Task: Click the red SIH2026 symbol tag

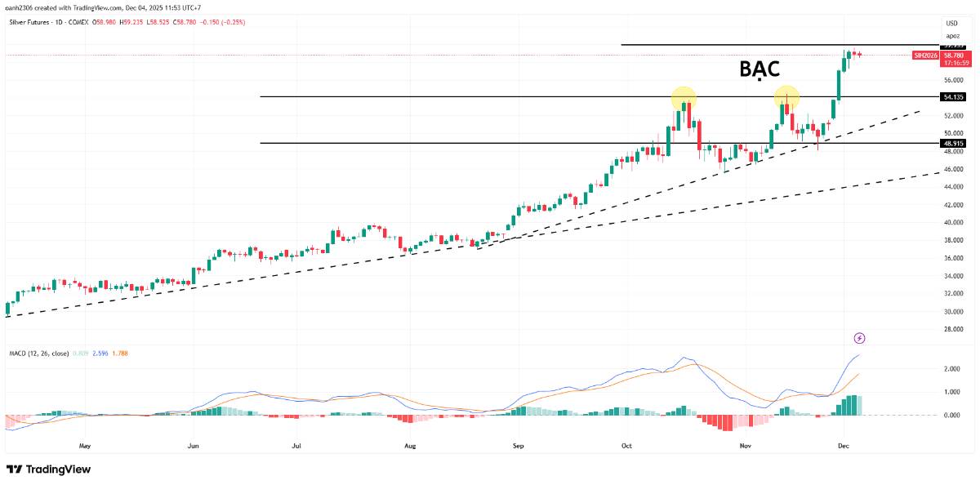Action: pyautogui.click(x=925, y=55)
